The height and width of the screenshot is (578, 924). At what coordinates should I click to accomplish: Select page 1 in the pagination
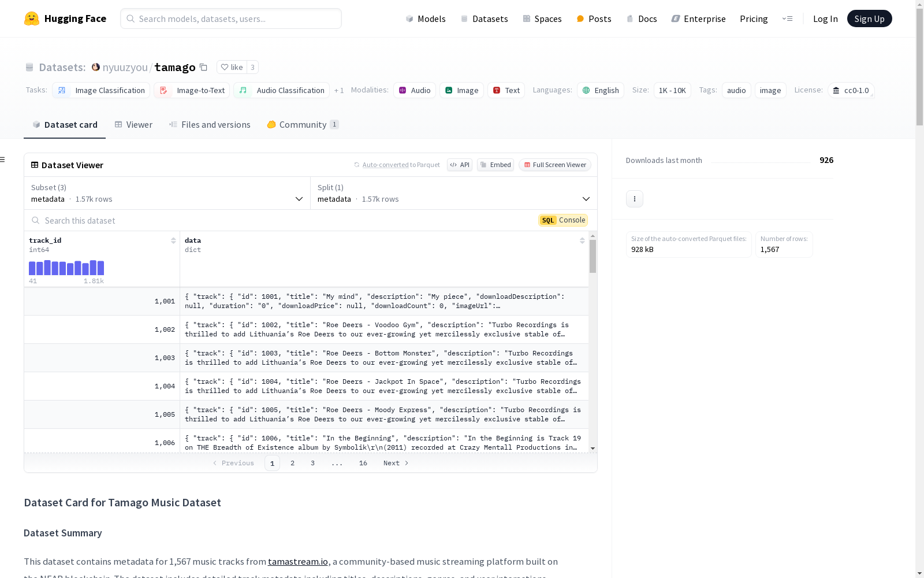coord(272,463)
